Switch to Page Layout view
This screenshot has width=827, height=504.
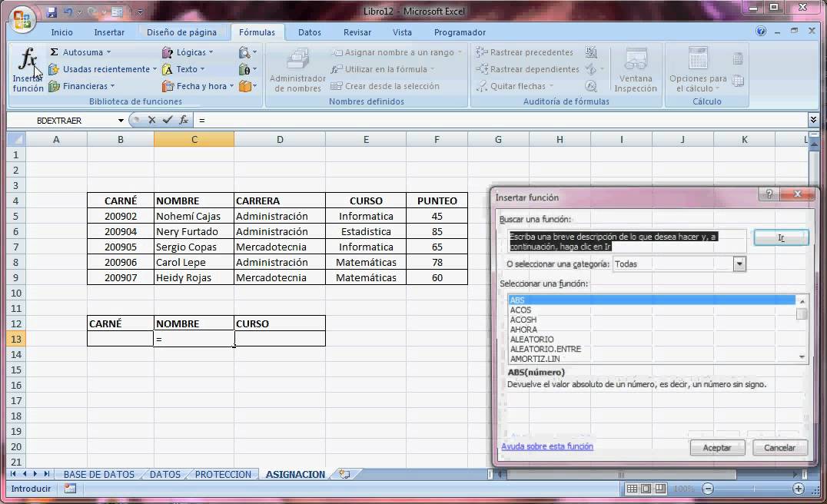point(646,489)
